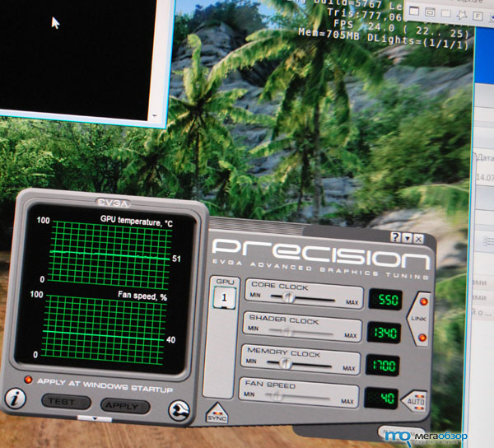Click the Shader Clock slider handle
Image resolution: width=494 pixels, height=448 pixels.
tap(287, 331)
